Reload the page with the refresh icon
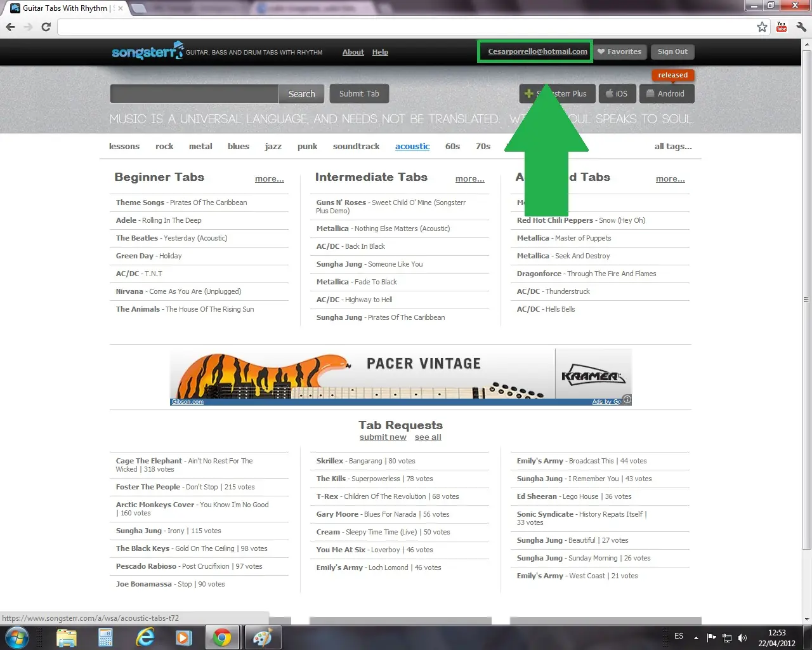Screen dimensions: 812x650 click(x=46, y=27)
